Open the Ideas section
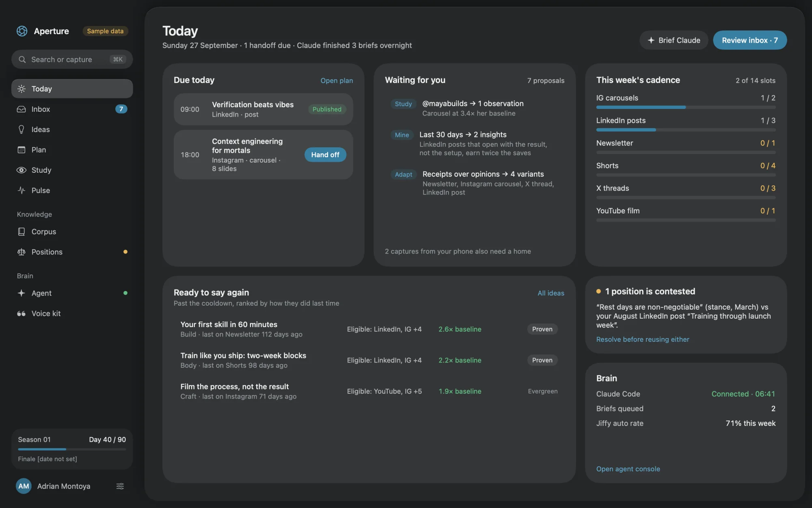The image size is (812, 508). point(72,129)
